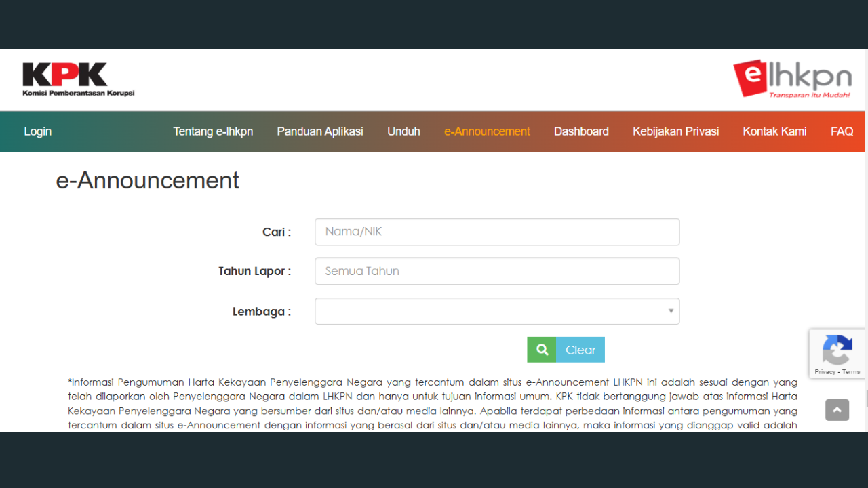Open Kebijakan Privasi page

pos(675,131)
